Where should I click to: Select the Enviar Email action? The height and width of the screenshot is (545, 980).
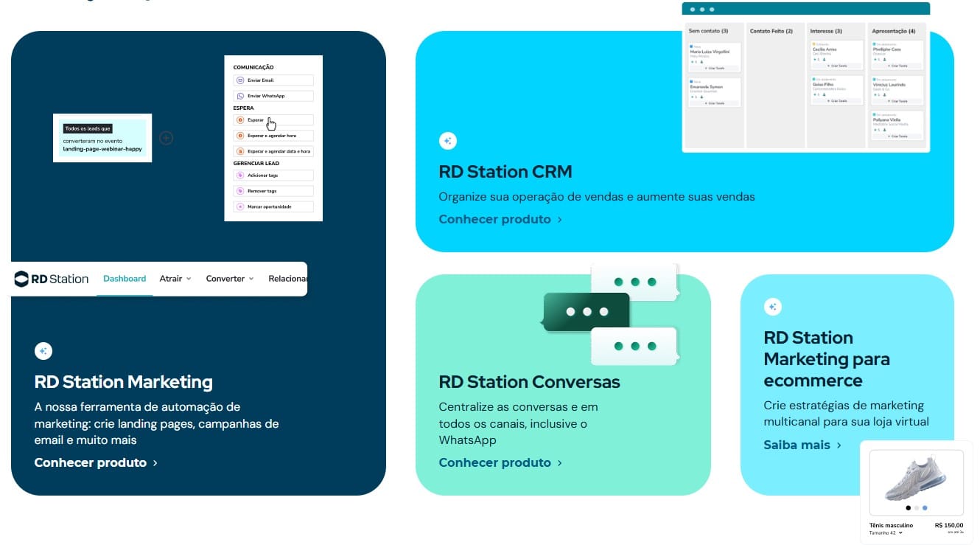click(273, 80)
